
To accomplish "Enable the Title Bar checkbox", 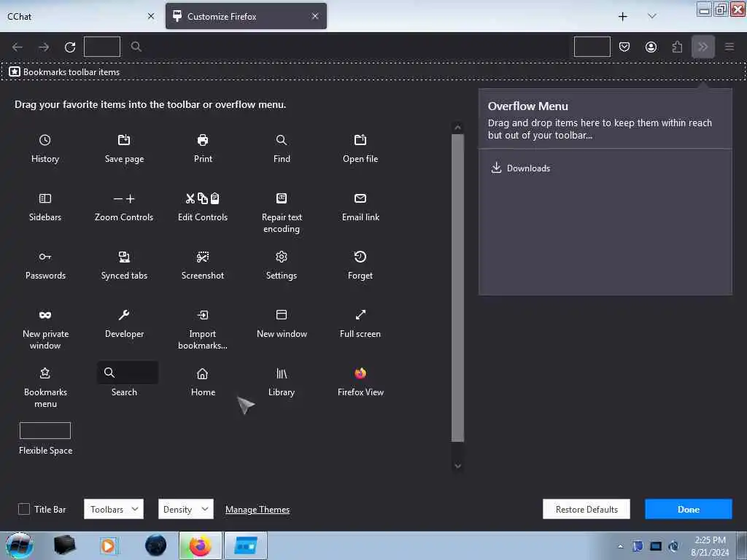I will [24, 509].
